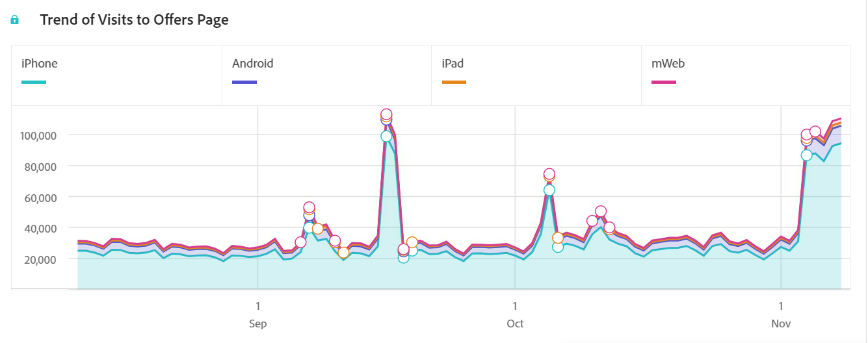This screenshot has width=868, height=343.
Task: Click the teal iPhone marker on the mid-September peak
Action: 386,136
